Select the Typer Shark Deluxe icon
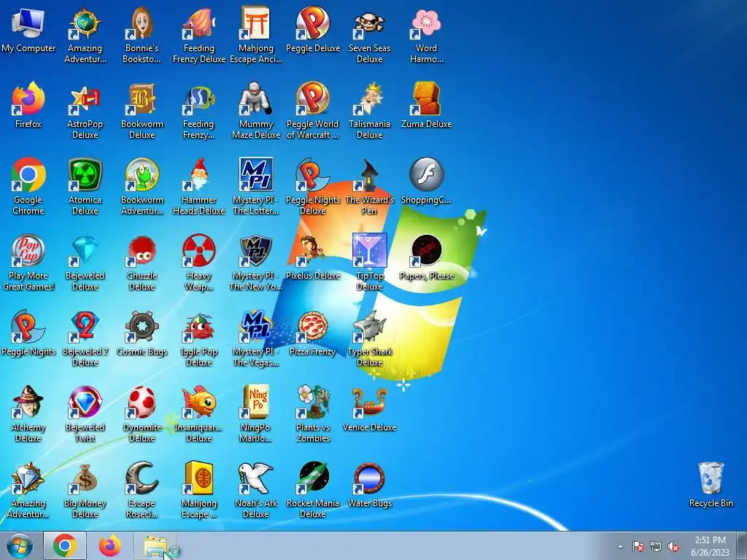 click(369, 338)
